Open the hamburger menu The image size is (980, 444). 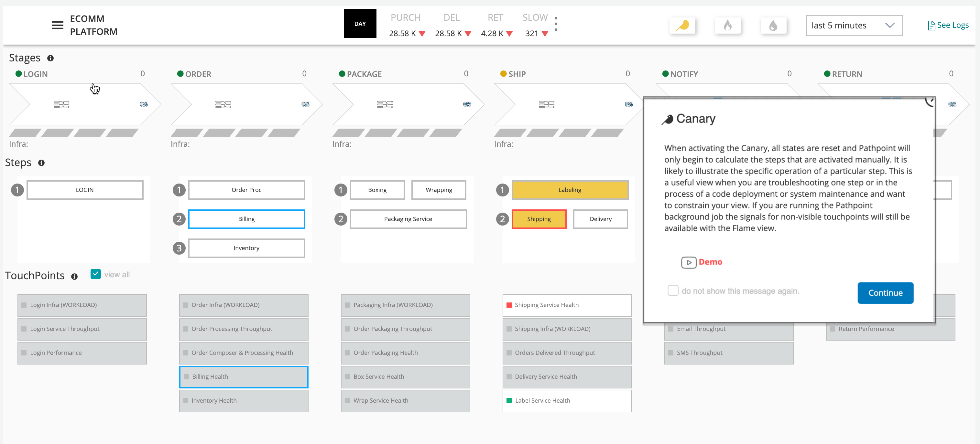[58, 26]
